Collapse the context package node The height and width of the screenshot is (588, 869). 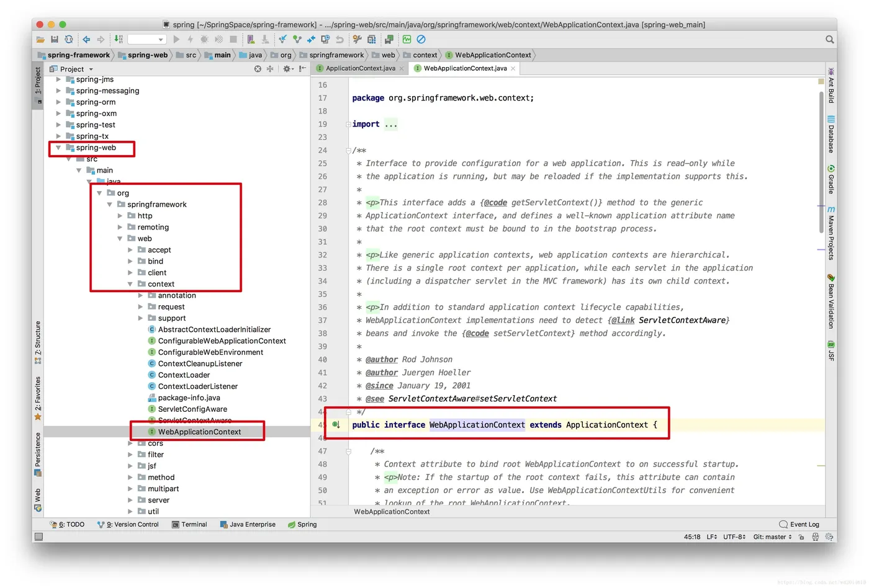pyautogui.click(x=130, y=284)
